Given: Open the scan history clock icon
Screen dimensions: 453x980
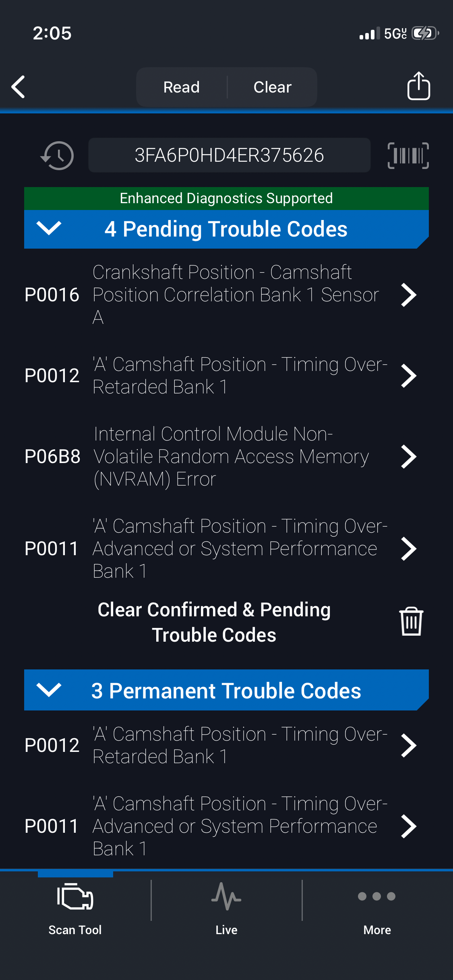Looking at the screenshot, I should tap(57, 155).
